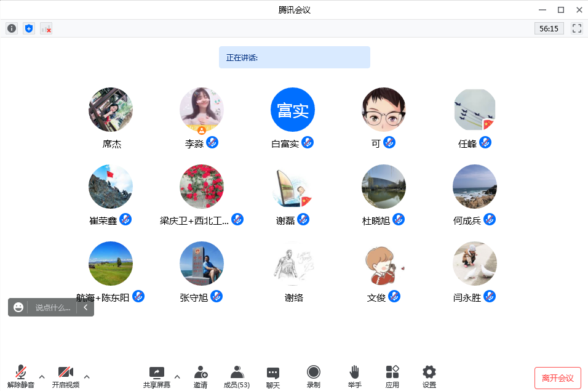Enter full screen mode
Viewport: 588px width, 391px height.
click(576, 28)
